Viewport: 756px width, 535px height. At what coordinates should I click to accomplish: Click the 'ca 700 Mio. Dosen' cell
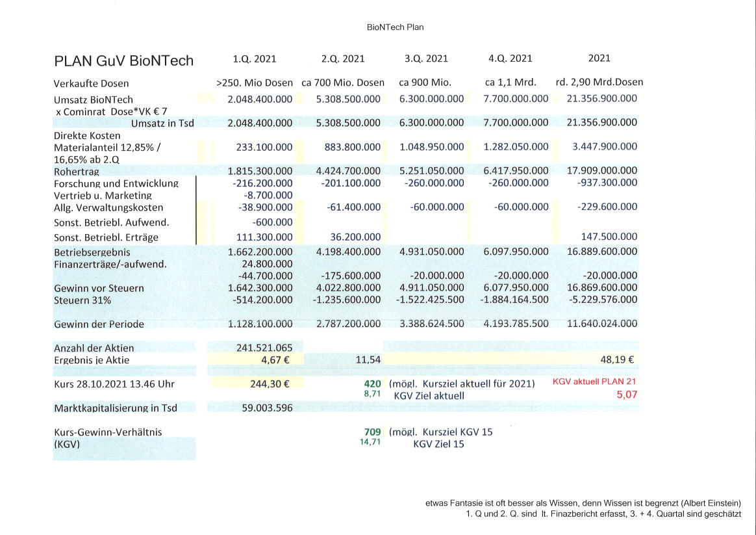click(x=343, y=83)
